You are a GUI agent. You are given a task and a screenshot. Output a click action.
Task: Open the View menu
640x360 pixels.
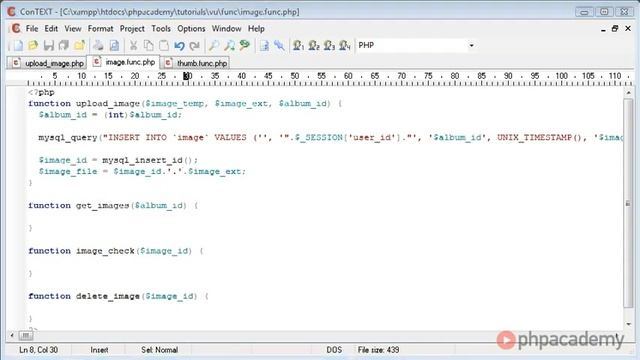point(73,29)
